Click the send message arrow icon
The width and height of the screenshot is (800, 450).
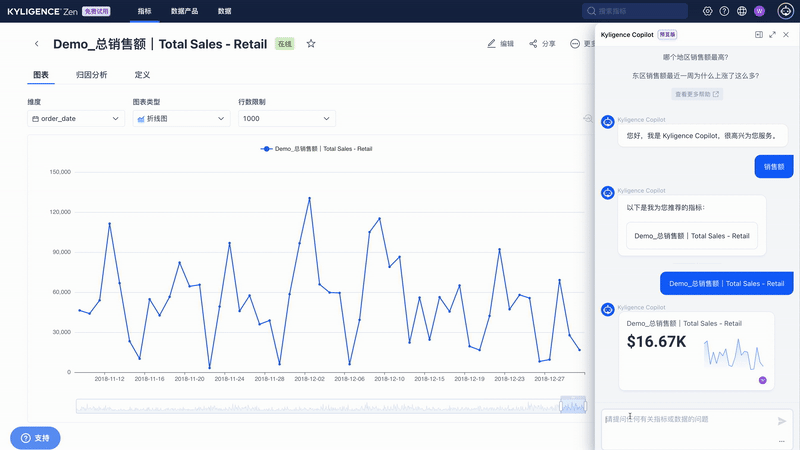click(x=782, y=421)
